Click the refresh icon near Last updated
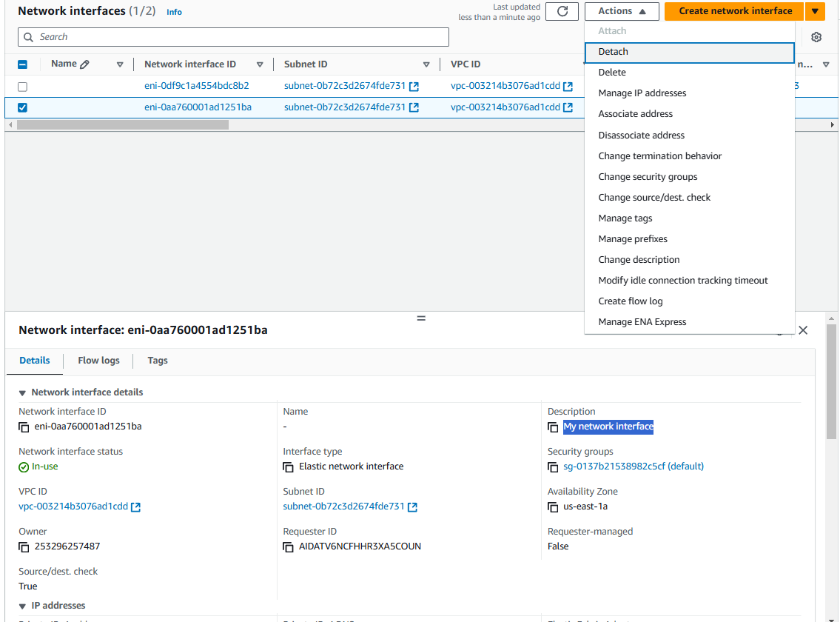This screenshot has width=840, height=622. coord(562,11)
